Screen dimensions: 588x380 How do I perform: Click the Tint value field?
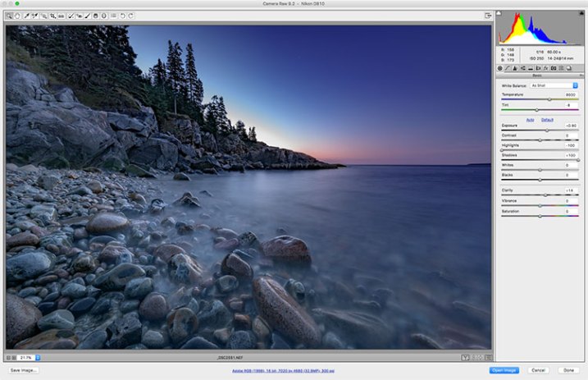click(571, 105)
